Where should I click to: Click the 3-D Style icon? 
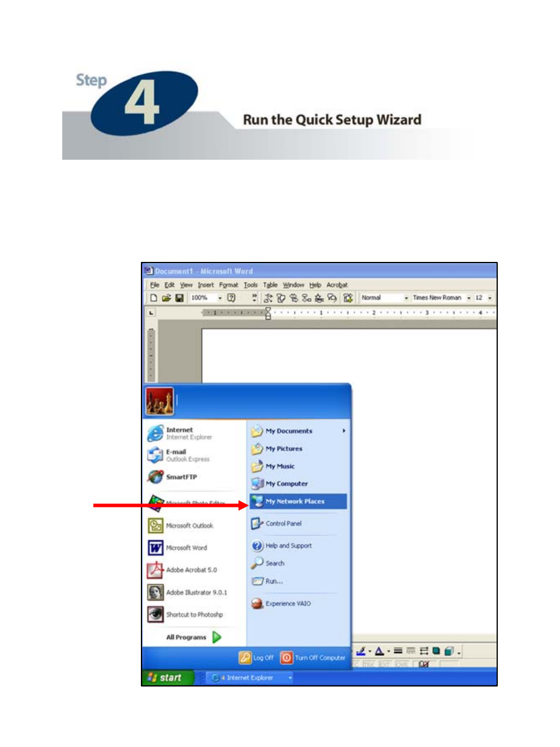tap(449, 651)
